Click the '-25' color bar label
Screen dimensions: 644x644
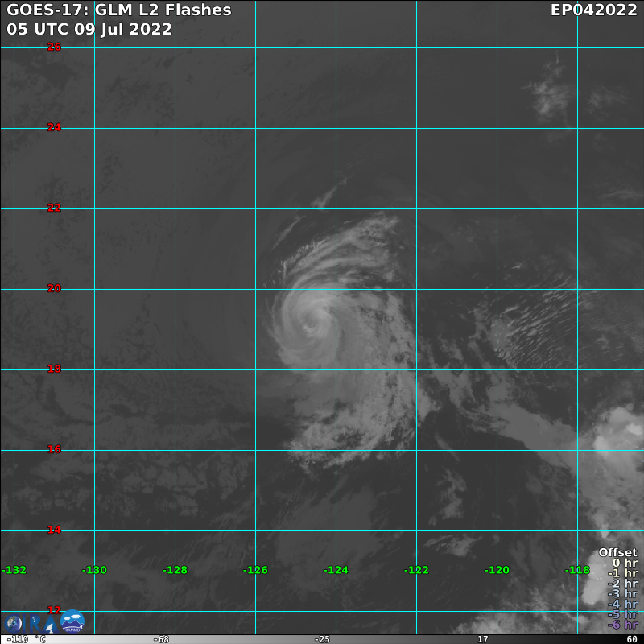322,639
